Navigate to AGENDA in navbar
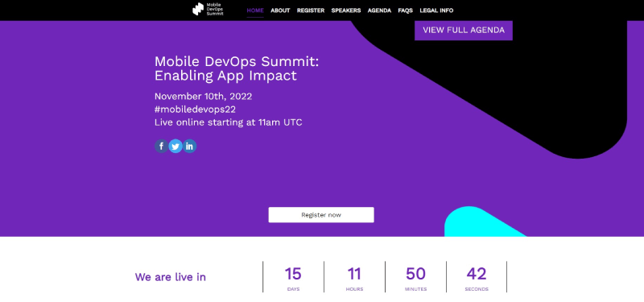Screen dimensions: 644x302 coord(379,10)
